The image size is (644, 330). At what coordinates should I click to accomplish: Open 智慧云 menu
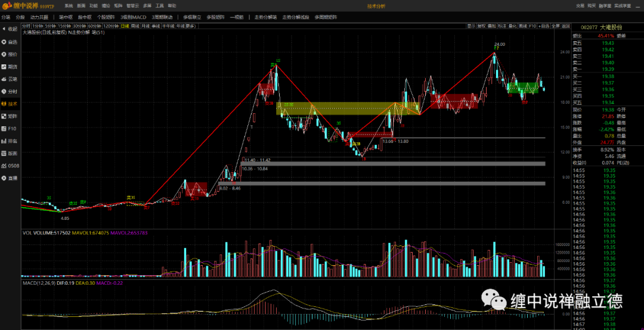(132, 6)
